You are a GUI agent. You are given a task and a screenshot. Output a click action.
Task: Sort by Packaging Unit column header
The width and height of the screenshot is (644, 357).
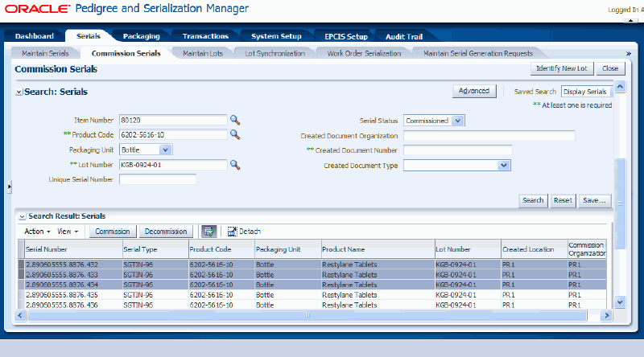(287, 249)
